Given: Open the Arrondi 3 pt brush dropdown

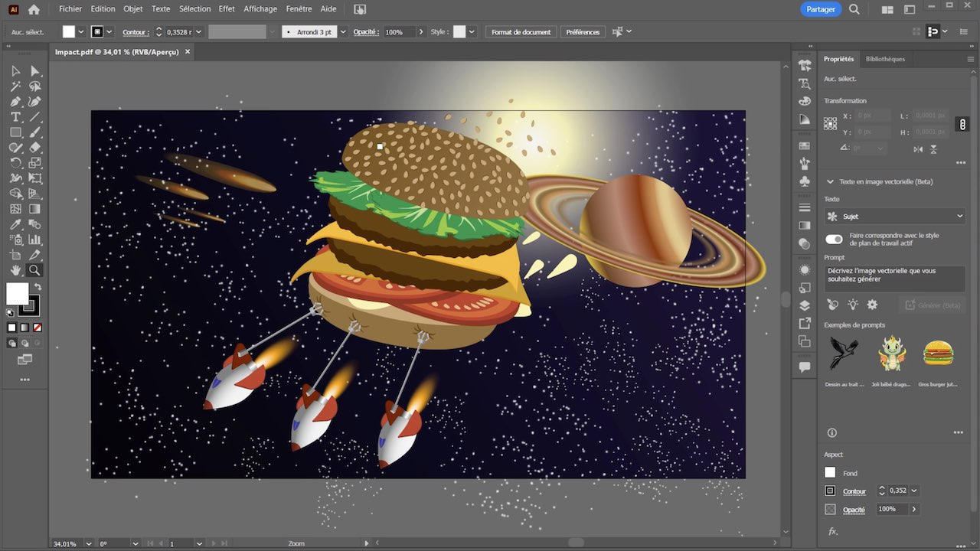Looking at the screenshot, I should coord(343,32).
